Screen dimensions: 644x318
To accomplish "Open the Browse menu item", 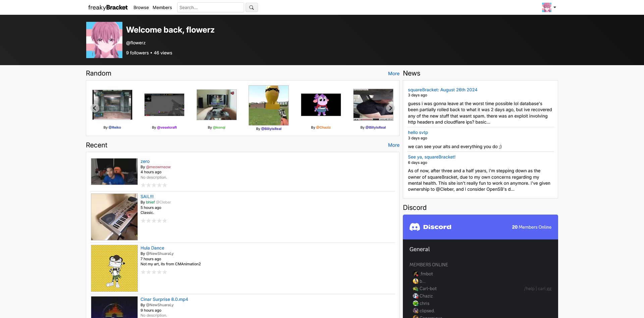I will click(x=141, y=7).
